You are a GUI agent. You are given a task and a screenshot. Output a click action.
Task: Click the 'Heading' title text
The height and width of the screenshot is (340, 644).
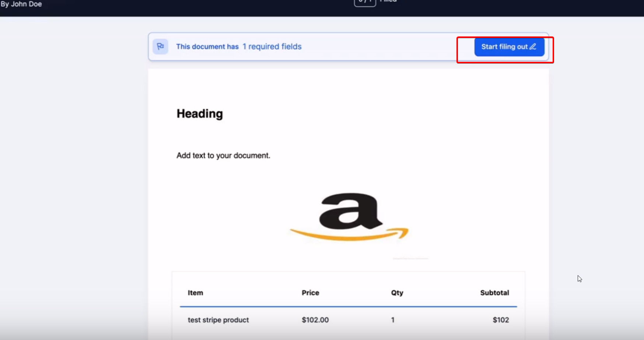200,114
